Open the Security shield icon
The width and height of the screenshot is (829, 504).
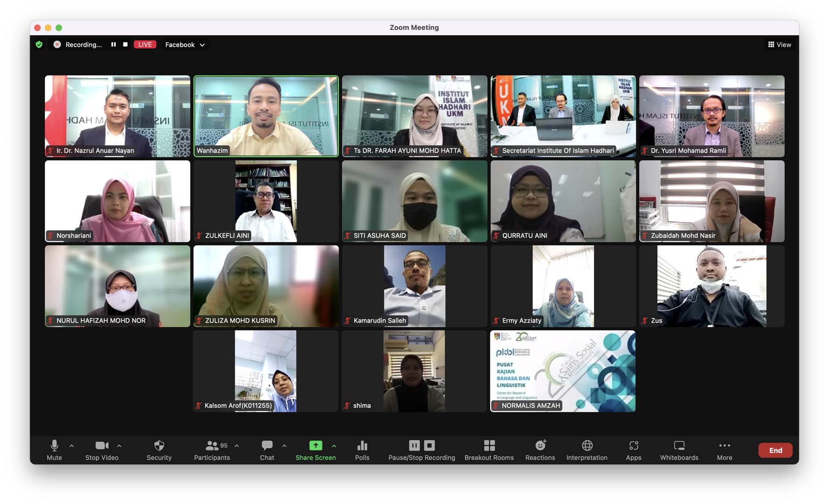coord(159,446)
